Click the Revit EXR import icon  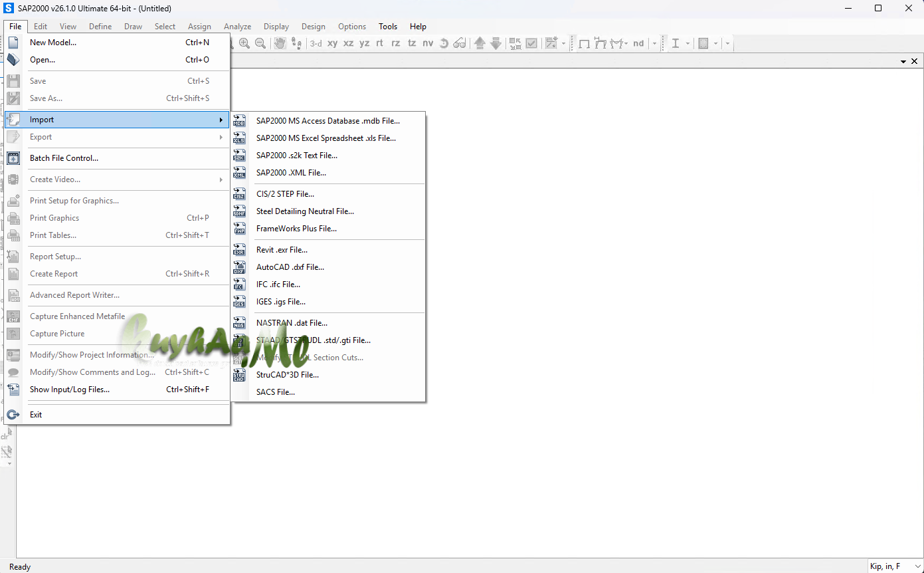240,250
